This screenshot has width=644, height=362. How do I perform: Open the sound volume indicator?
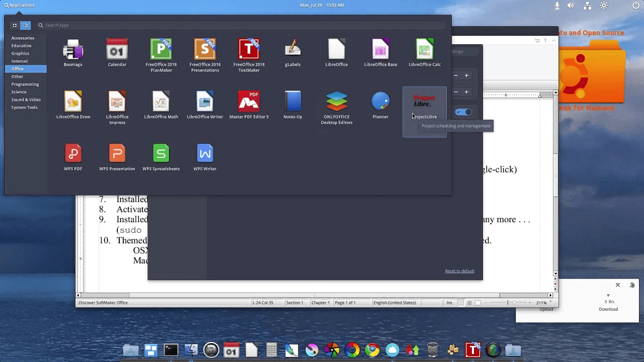point(571,6)
